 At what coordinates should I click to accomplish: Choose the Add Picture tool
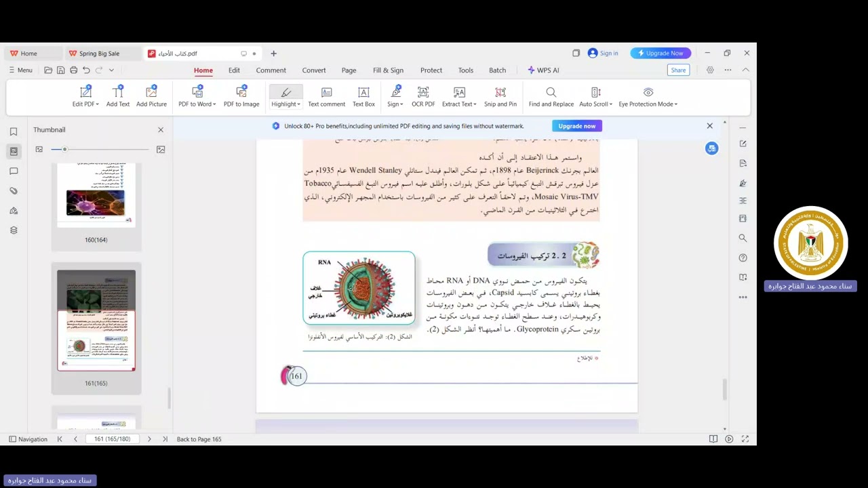151,96
